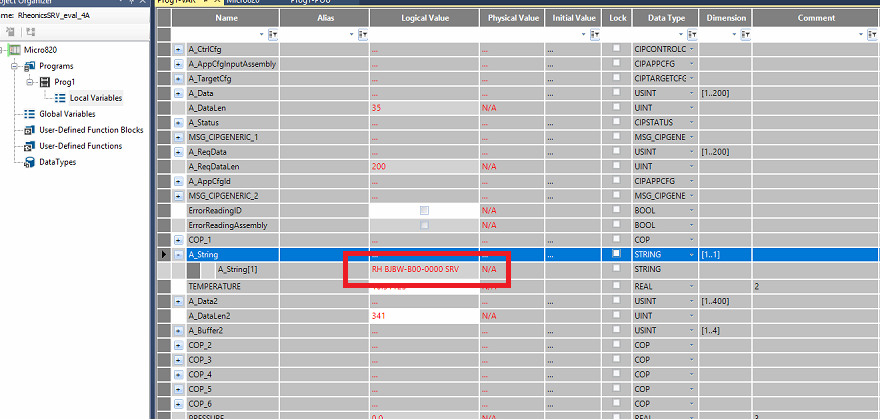Open the Name column filter icon
Image resolution: width=880 pixels, height=419 pixels.
click(273, 35)
